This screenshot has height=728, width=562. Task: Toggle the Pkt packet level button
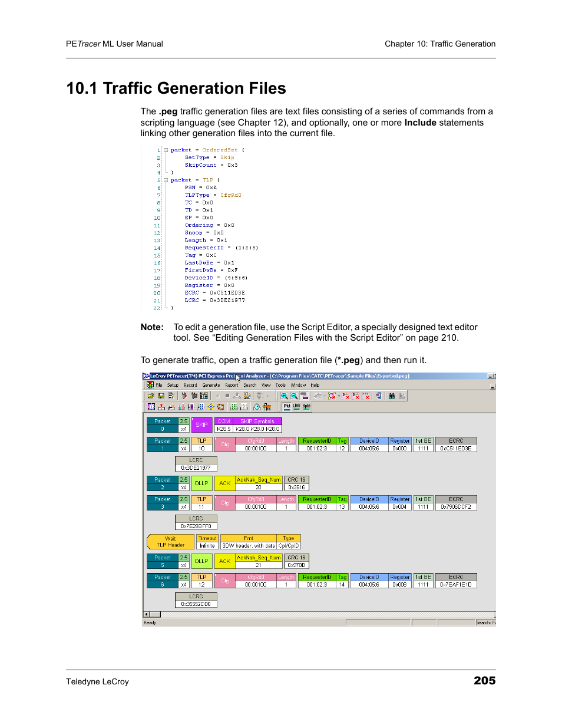pyautogui.click(x=287, y=406)
